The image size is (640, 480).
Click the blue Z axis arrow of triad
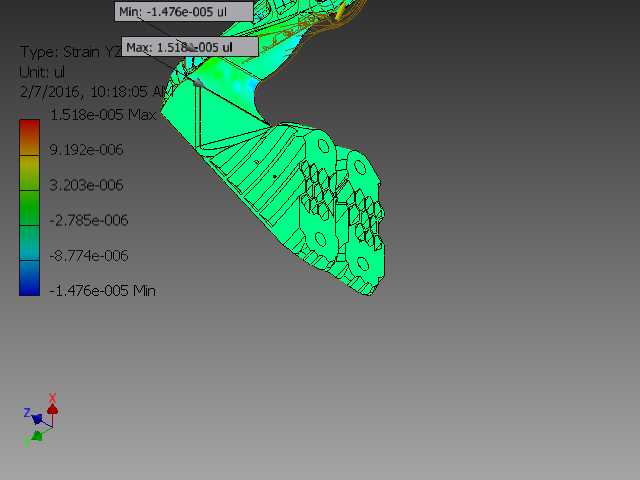[x=37, y=419]
